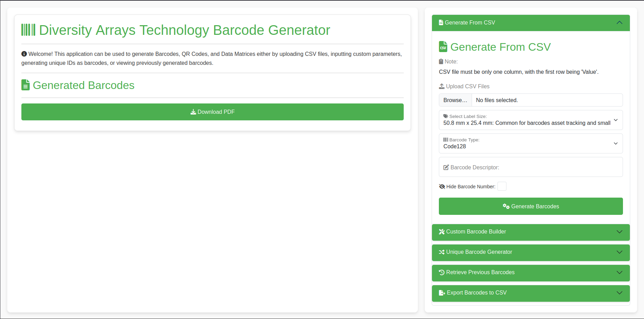Click the barcode icon beside the app title
Screen dimensions: 644x319
pyautogui.click(x=28, y=30)
